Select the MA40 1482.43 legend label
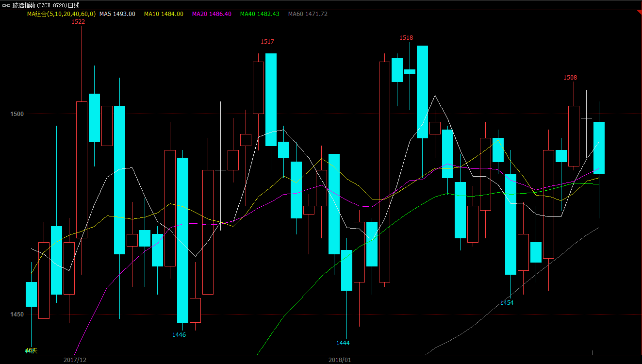Viewport: 642px width, 364px height. tap(260, 14)
